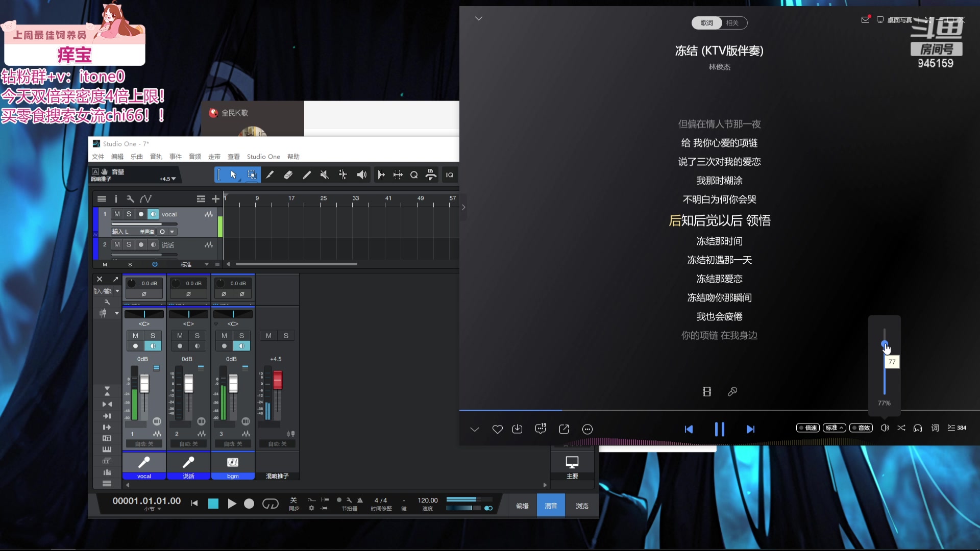
Task: Collapse the player with the top chevron
Action: pos(479,18)
